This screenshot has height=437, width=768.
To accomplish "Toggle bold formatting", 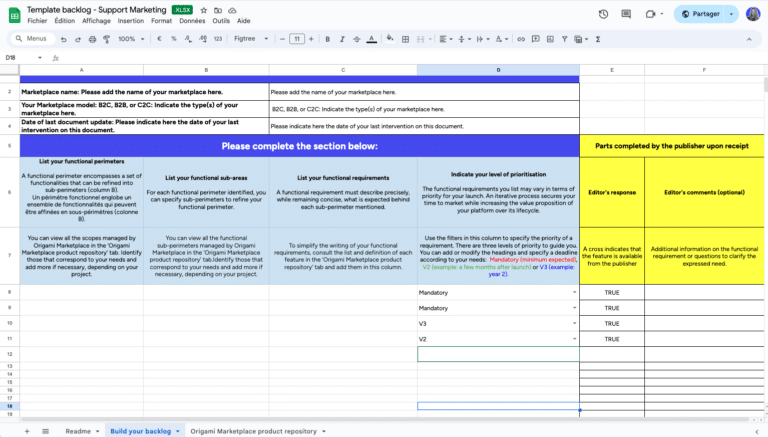I will (x=327, y=39).
